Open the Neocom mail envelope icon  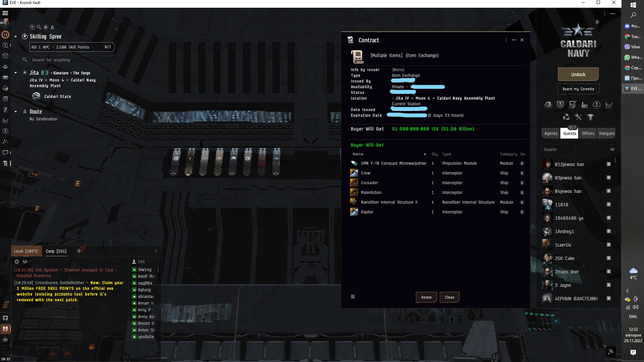[x=5, y=77]
